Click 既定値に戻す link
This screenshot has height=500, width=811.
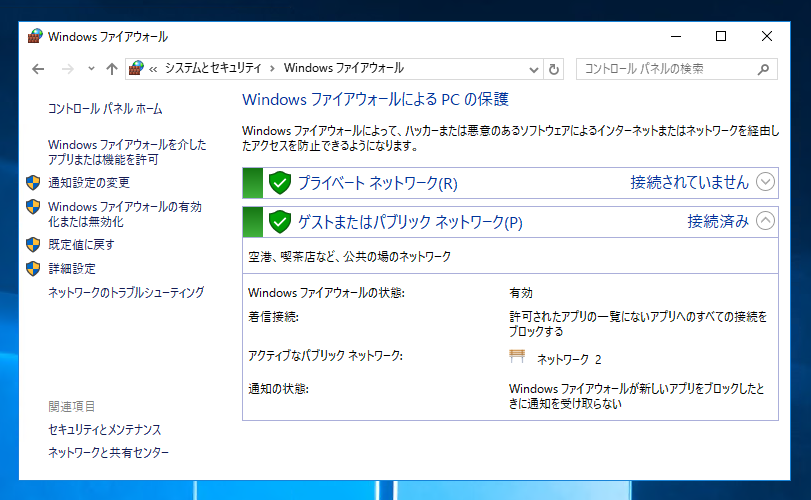click(81, 245)
